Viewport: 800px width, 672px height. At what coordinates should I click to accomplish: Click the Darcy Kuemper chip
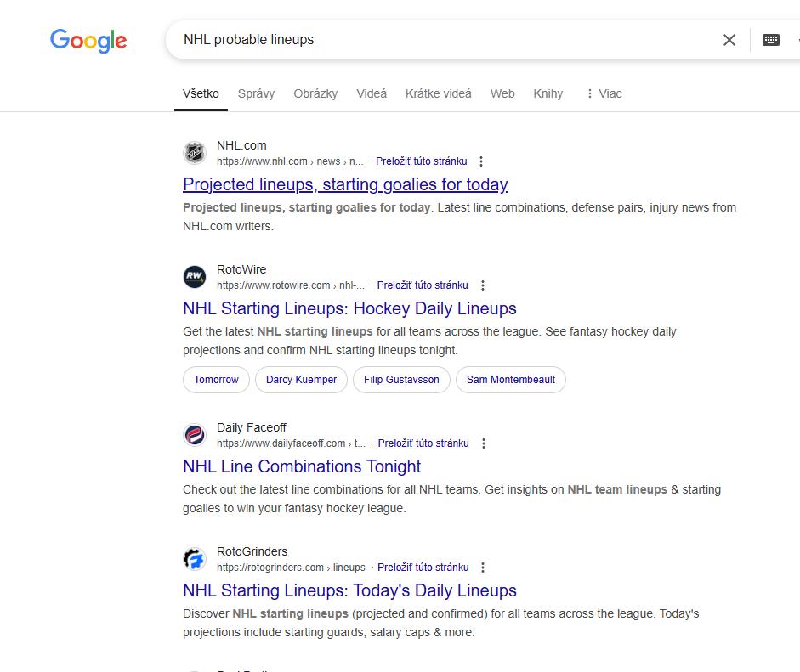coord(301,380)
